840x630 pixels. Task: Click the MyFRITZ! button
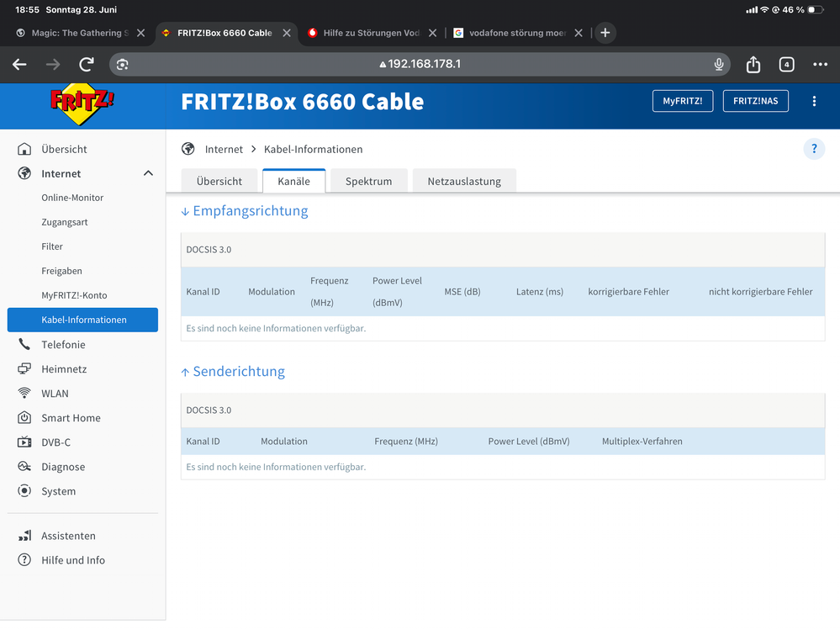coord(683,101)
